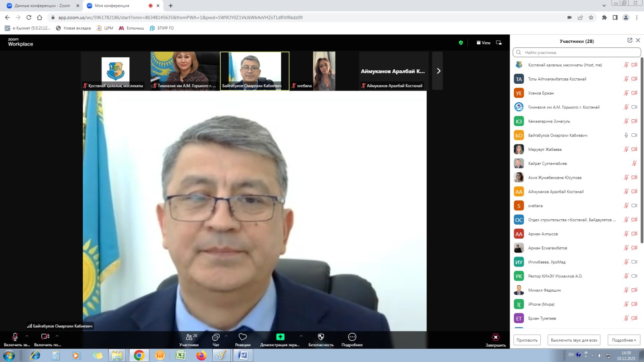The height and width of the screenshot is (362, 644).
Task: Switch to Данные конференции - Zoom tab
Action: pyautogui.click(x=42, y=6)
